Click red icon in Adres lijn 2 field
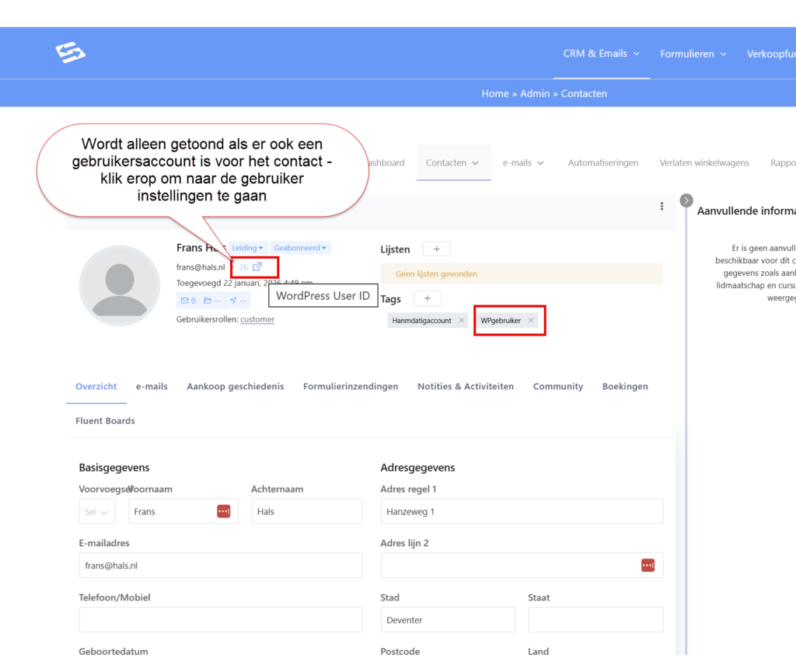Screen dimensions: 796x672 648,565
